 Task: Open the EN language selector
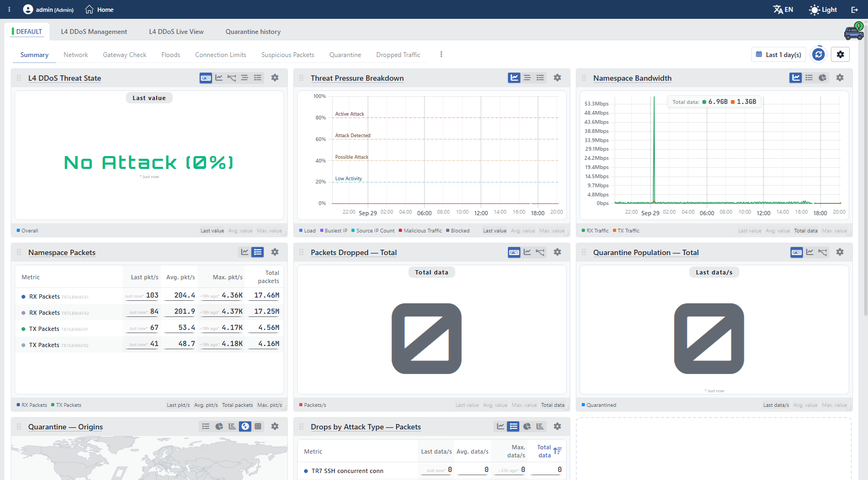pos(783,10)
